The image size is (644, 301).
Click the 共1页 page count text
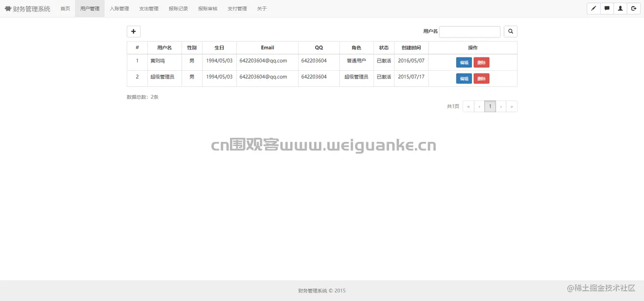tap(453, 106)
